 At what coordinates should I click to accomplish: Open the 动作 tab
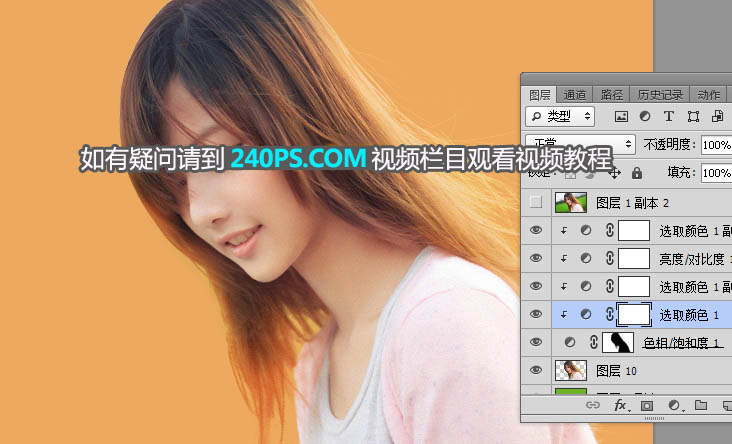pyautogui.click(x=708, y=95)
